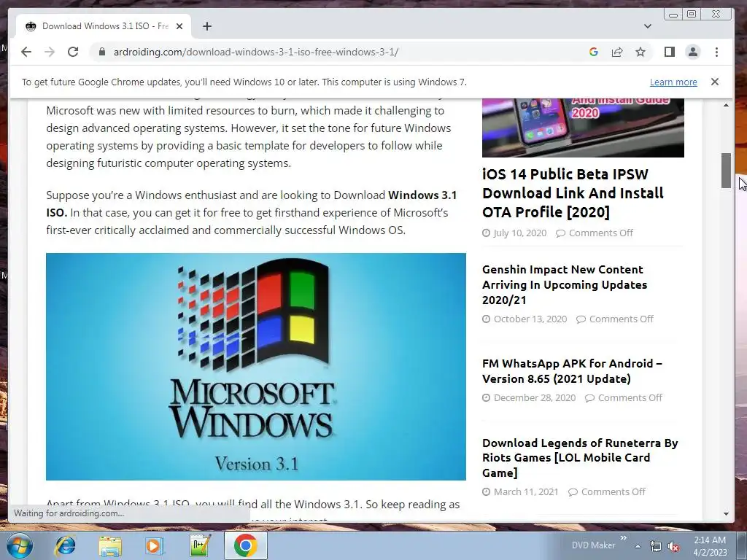View site information via lock icon
This screenshot has height=560, width=747.
(102, 52)
